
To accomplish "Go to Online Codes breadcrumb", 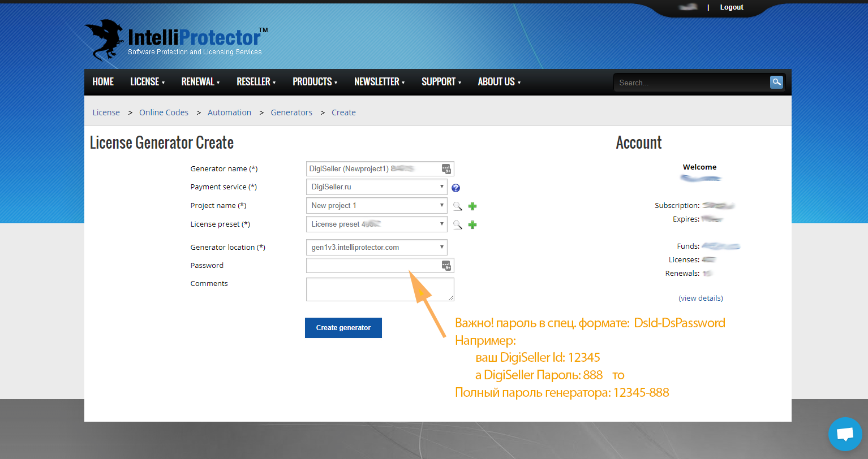I will click(x=164, y=112).
